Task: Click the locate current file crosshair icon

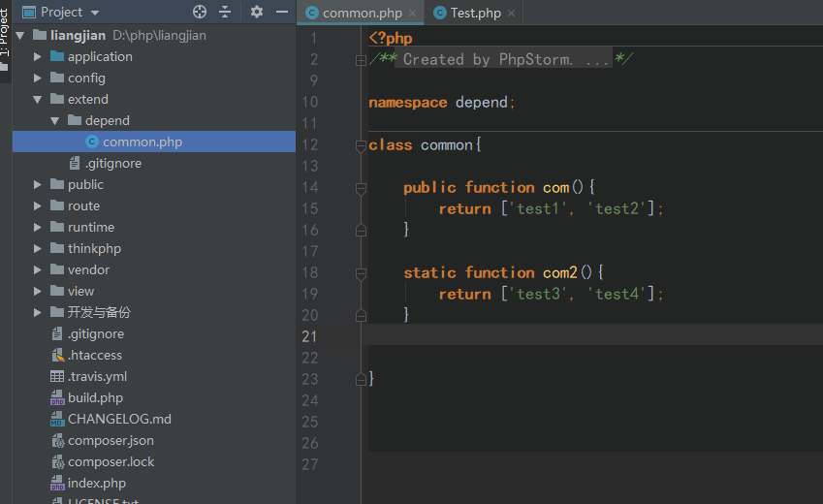Action: (x=200, y=12)
